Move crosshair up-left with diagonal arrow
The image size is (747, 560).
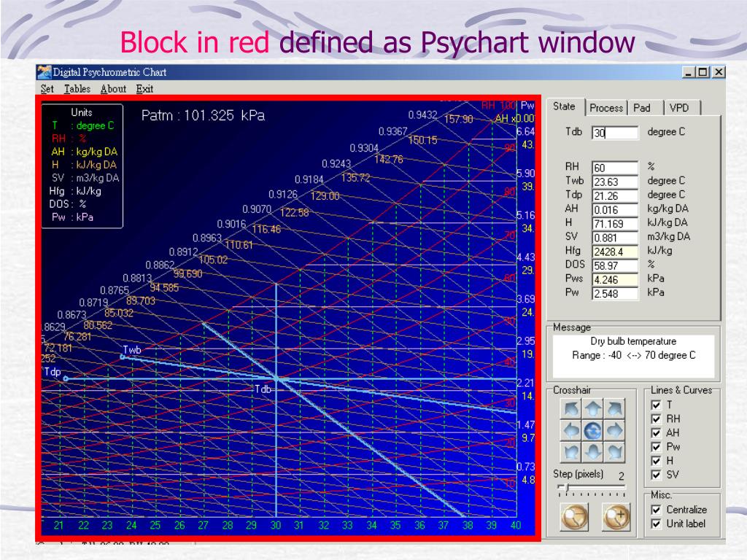[571, 408]
